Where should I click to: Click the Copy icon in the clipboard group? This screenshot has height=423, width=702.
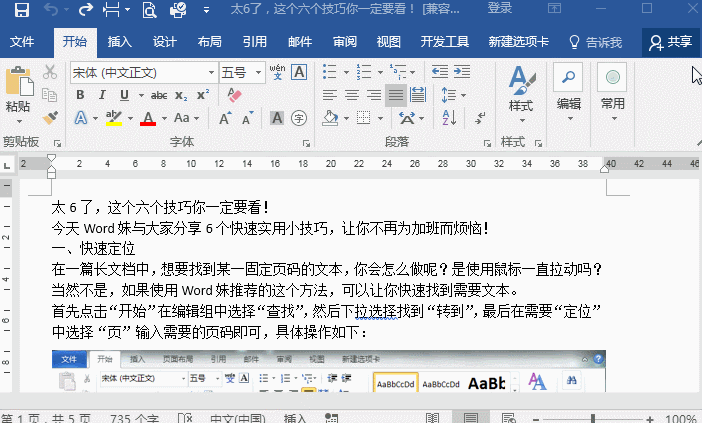[x=49, y=95]
